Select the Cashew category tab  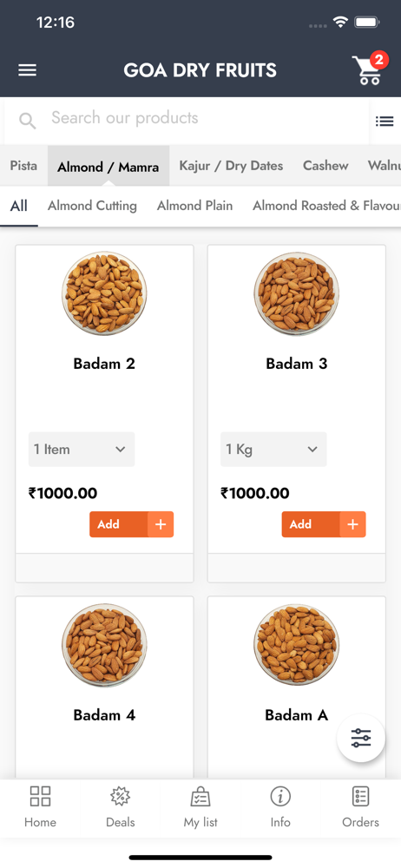[x=325, y=166]
